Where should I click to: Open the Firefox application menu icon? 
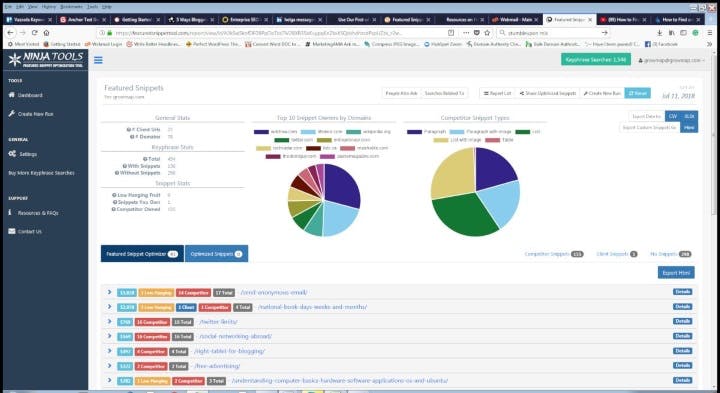click(x=710, y=33)
